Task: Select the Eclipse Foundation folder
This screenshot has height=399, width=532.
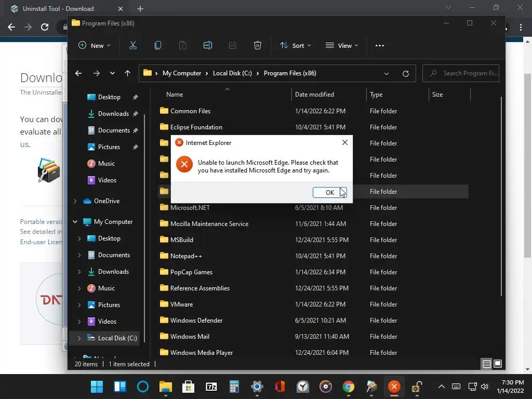Action: tap(314, 127)
